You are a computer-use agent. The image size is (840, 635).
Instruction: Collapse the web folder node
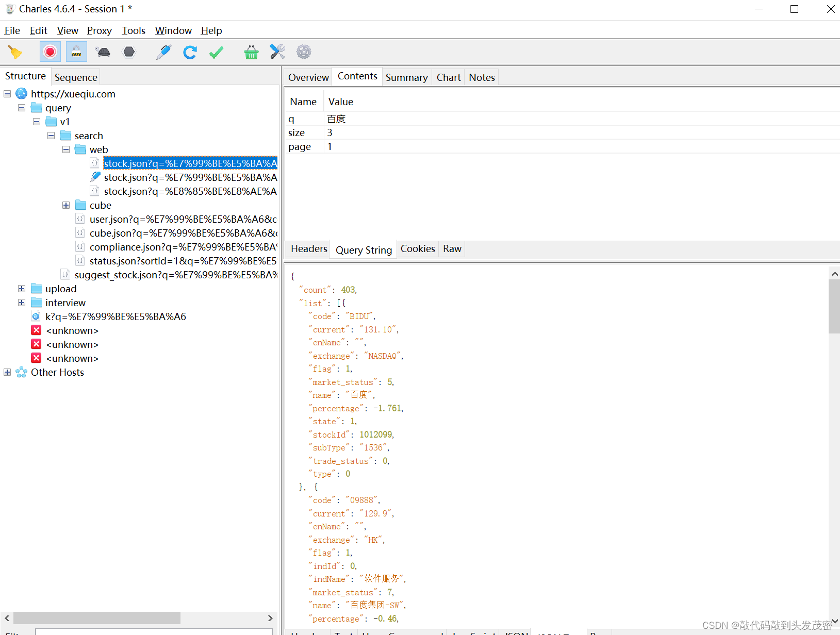click(66, 149)
